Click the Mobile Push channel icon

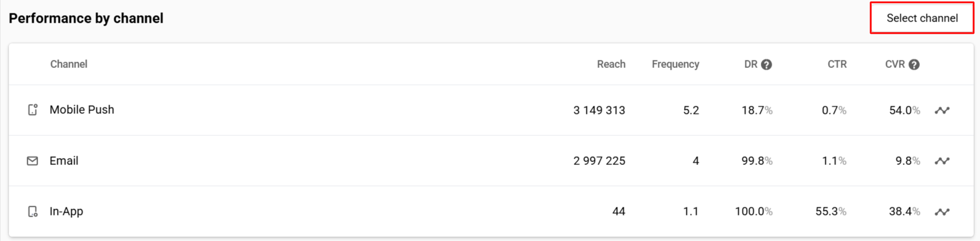tap(33, 110)
